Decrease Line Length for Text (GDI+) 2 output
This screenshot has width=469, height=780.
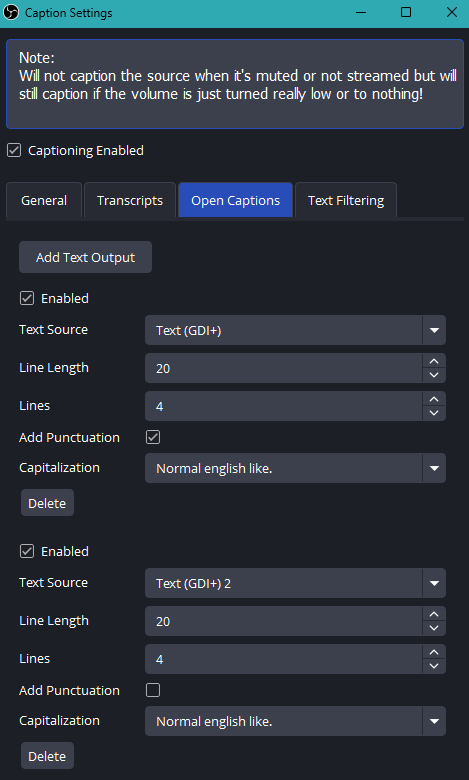tap(434, 628)
